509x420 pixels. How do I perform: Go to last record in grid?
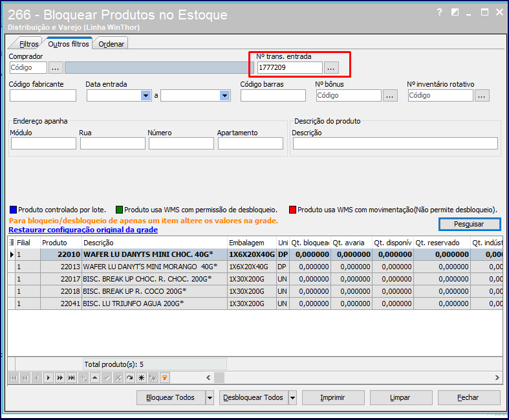(x=72, y=378)
